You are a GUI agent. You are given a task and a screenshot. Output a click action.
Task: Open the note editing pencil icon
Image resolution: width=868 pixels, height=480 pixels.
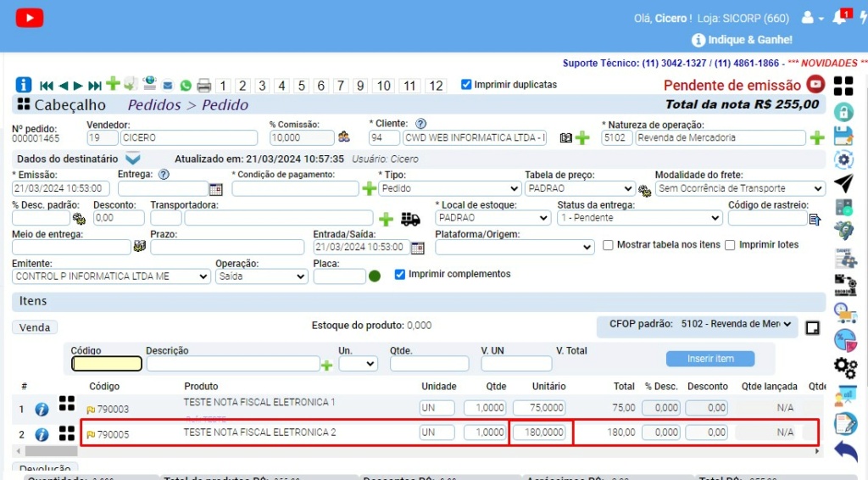point(845,423)
